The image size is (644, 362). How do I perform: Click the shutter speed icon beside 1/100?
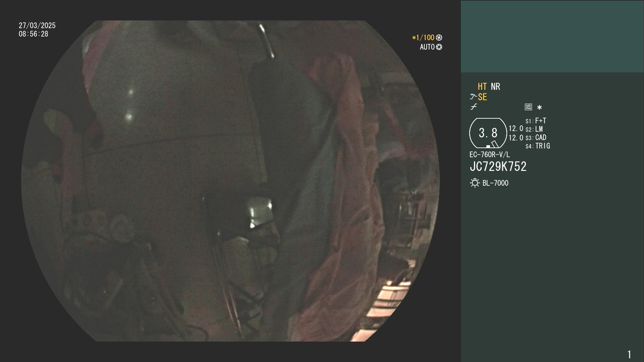coord(439,38)
